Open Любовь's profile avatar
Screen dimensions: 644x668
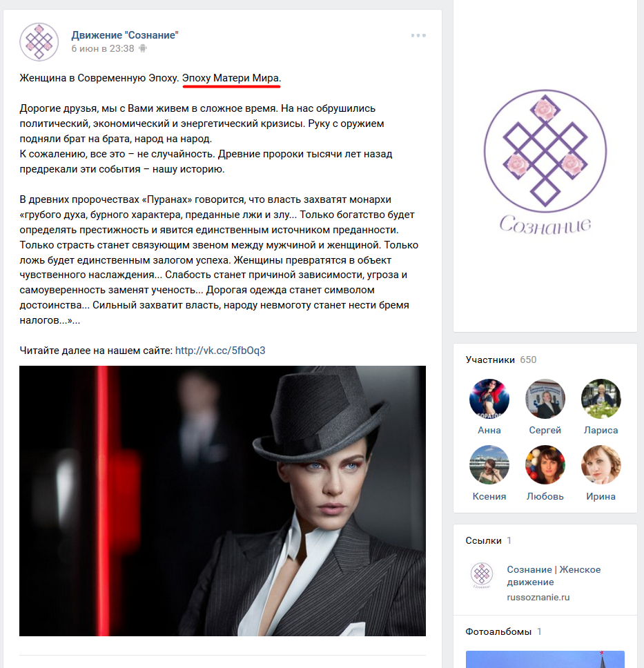pos(545,465)
